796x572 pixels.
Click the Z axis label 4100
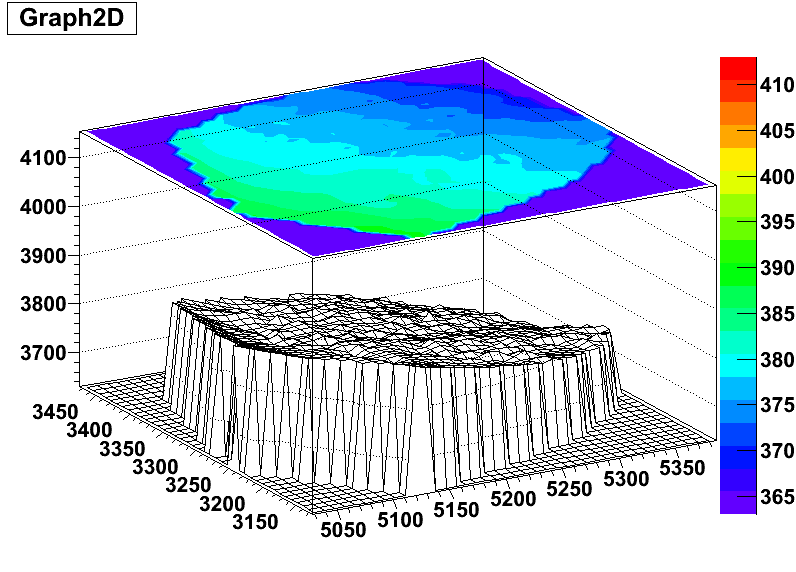click(43, 158)
